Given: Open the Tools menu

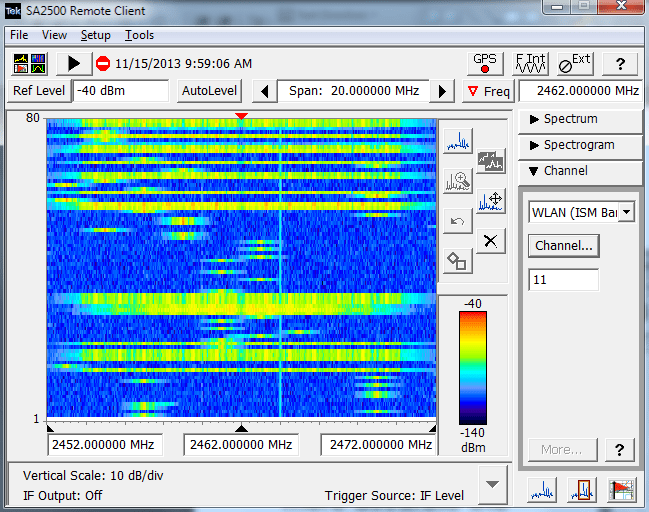Looking at the screenshot, I should [x=139, y=35].
